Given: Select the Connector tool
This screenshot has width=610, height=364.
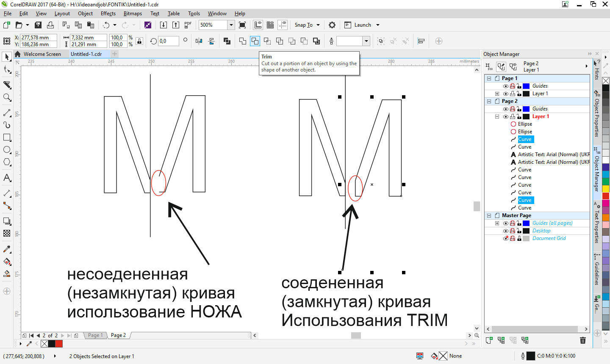Looking at the screenshot, I should pos(7,206).
